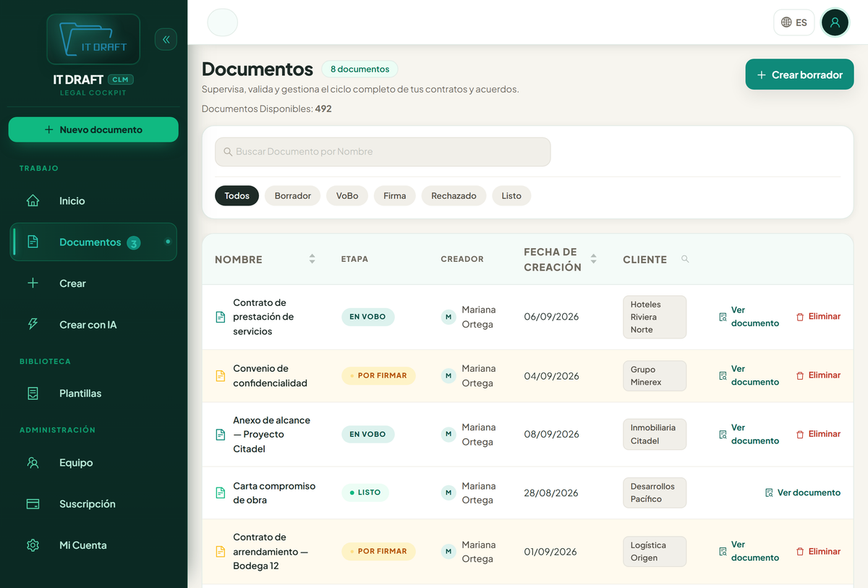Sort table by Nombre column arrows
Screen dimensions: 868x588
coord(312,259)
